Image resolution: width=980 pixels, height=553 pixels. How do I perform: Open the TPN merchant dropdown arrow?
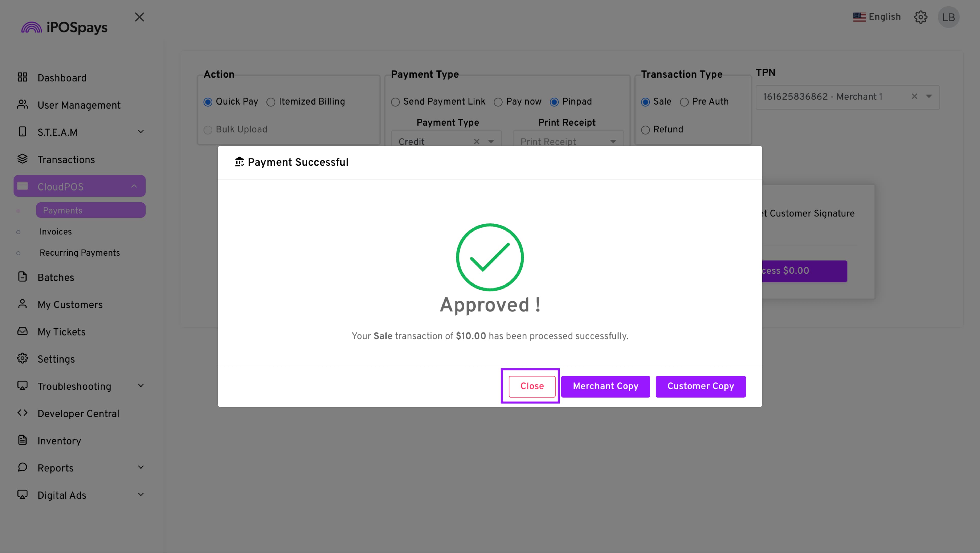point(929,97)
